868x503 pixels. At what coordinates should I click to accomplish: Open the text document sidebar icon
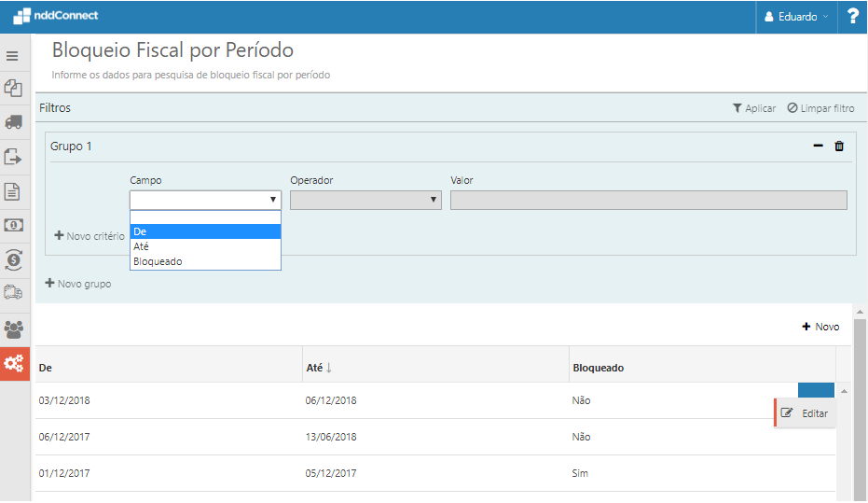[x=12, y=191]
